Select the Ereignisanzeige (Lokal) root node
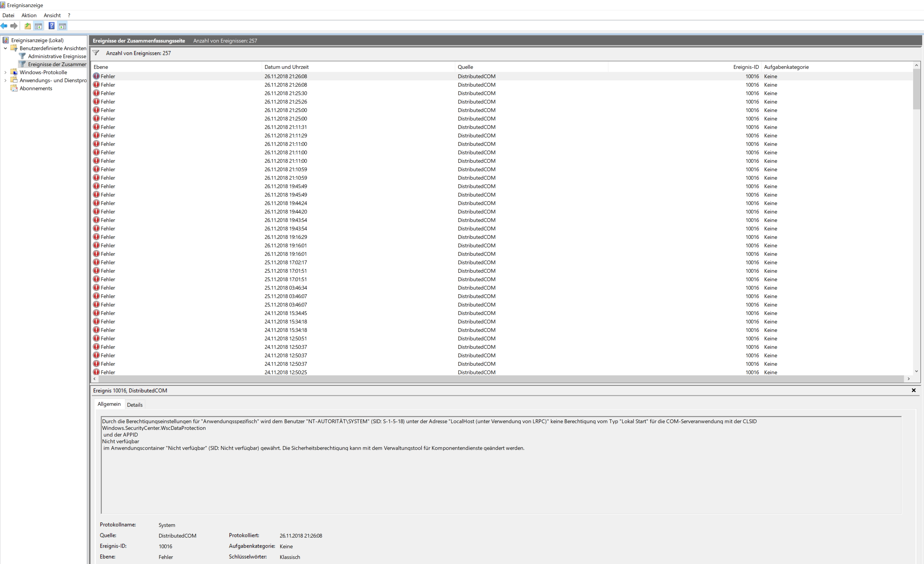Screen dimensions: 924x564 click(37, 40)
